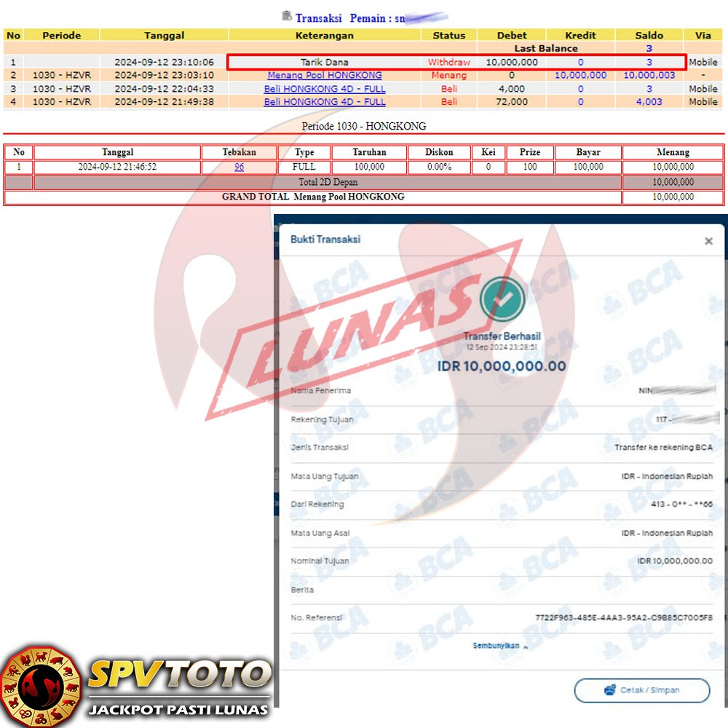Click the IDR 10,000,000.00 transfer amount
Image resolution: width=728 pixels, height=728 pixels.
coord(502,366)
